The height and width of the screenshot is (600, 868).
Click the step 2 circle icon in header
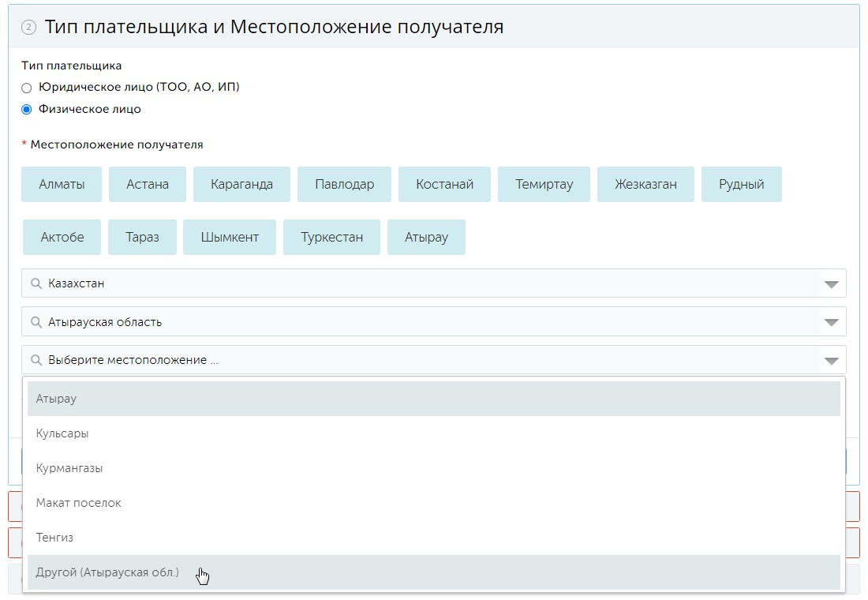click(28, 28)
